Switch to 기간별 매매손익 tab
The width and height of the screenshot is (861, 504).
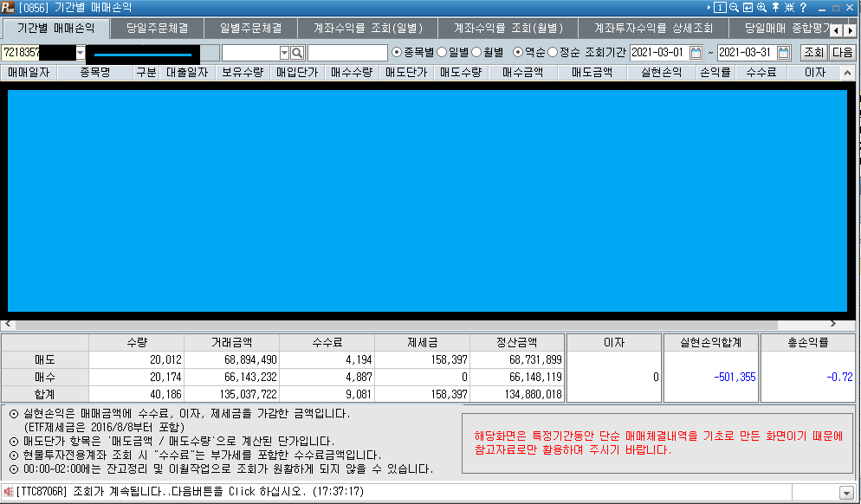[x=55, y=29]
